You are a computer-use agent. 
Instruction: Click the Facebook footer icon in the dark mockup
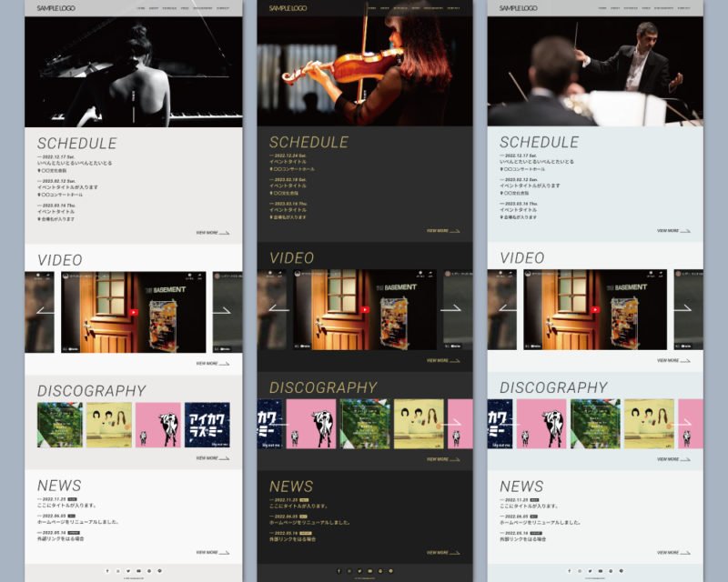coord(339,570)
